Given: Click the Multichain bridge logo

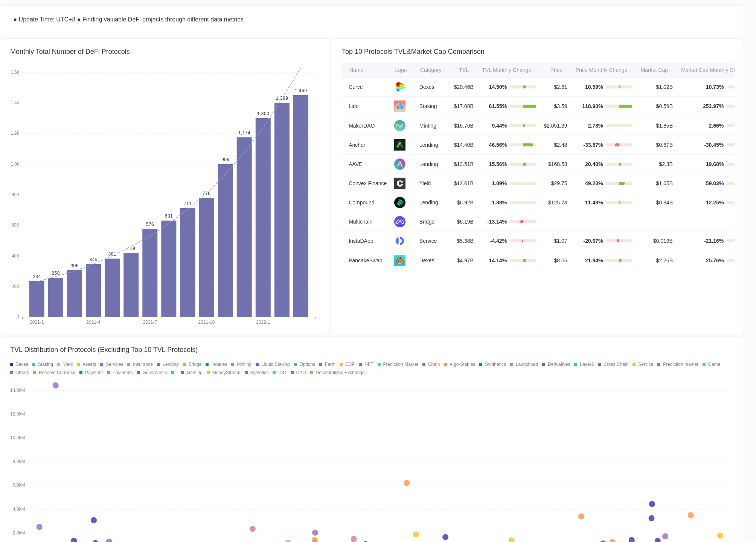Looking at the screenshot, I should [400, 222].
